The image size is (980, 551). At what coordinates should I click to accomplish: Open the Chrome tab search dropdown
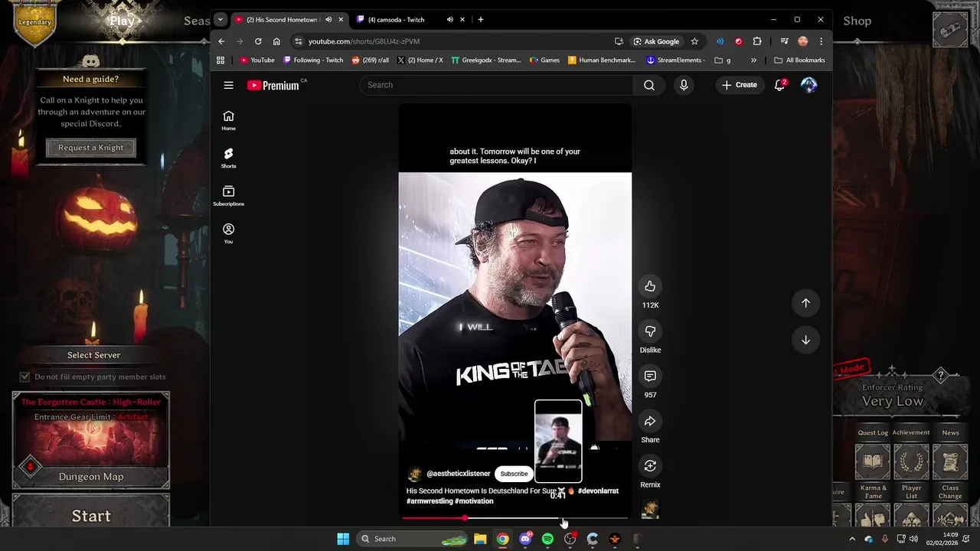click(x=220, y=20)
